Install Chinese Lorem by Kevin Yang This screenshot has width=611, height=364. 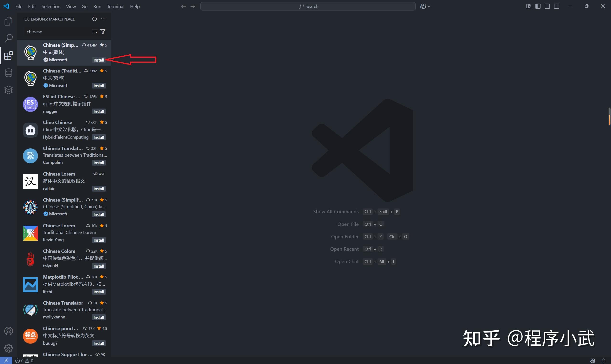[x=99, y=240]
